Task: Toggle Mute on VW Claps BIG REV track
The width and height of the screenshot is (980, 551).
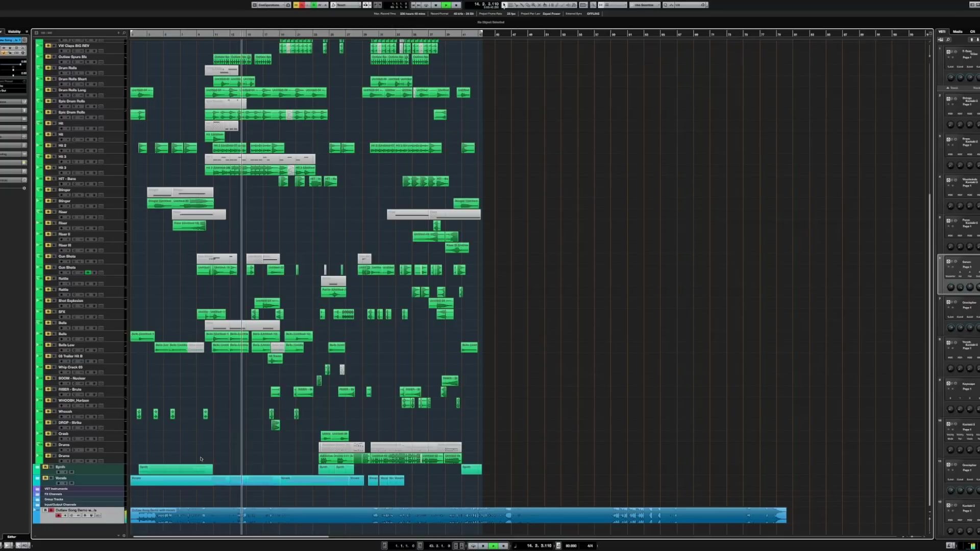Action: point(48,45)
